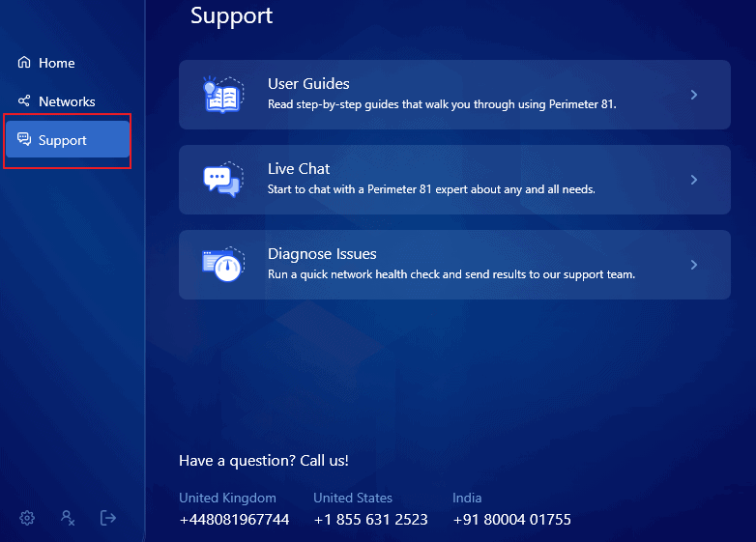Click the 'India' country label
756x542 pixels.
coord(467,498)
